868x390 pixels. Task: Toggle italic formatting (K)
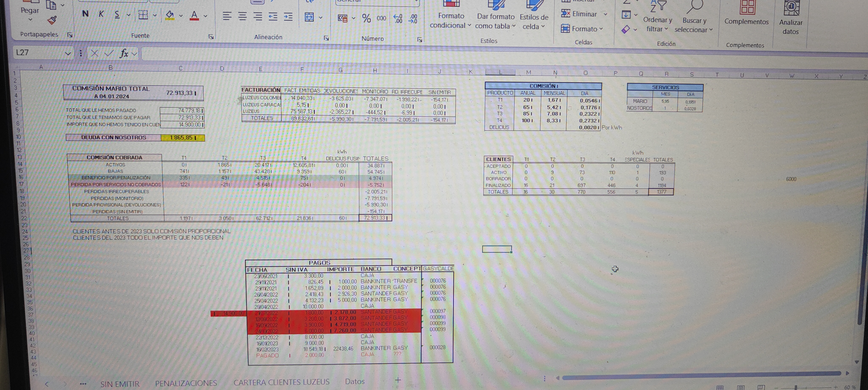tap(101, 14)
